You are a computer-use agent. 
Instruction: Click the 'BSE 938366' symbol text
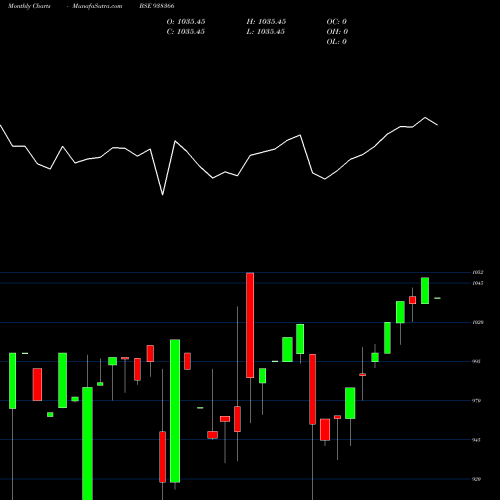point(157,6)
